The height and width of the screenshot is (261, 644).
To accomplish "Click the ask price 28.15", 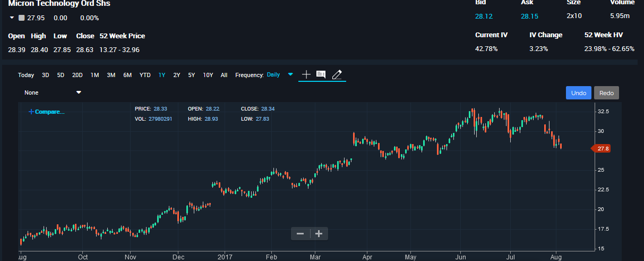I will click(x=529, y=16).
